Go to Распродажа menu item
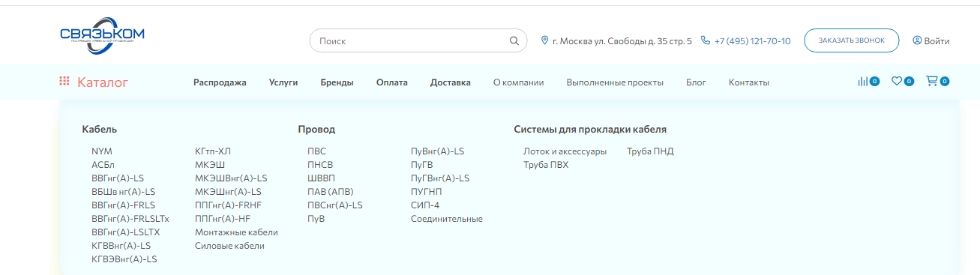The width and height of the screenshot is (980, 275). point(220,82)
